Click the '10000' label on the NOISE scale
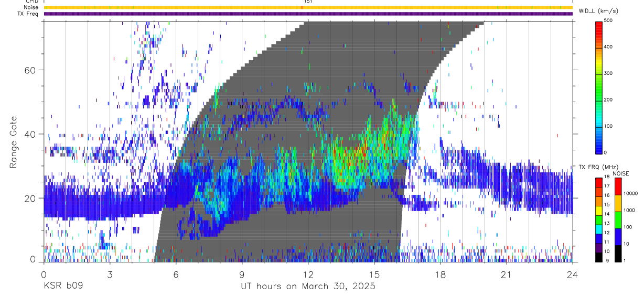Viewport: 644px width, 297px height. 630,193
